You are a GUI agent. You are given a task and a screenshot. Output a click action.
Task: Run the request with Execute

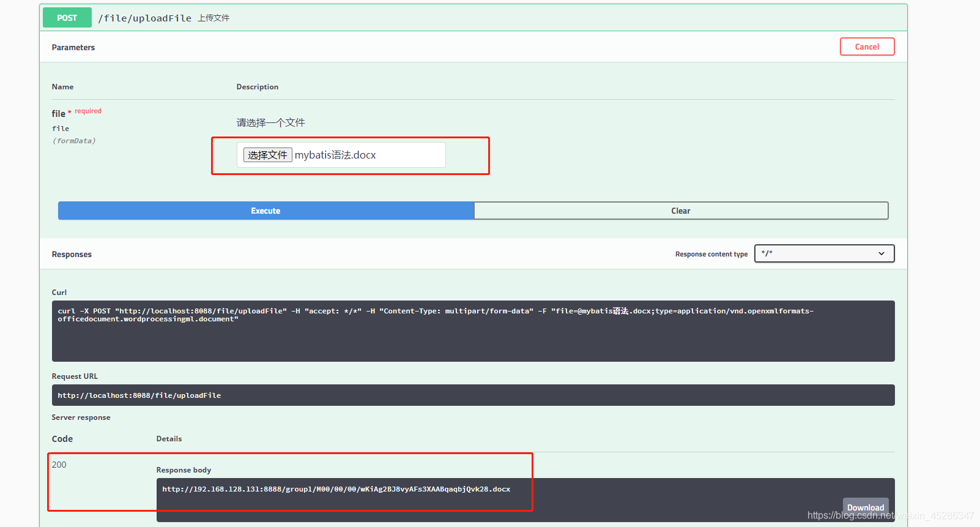(x=265, y=211)
